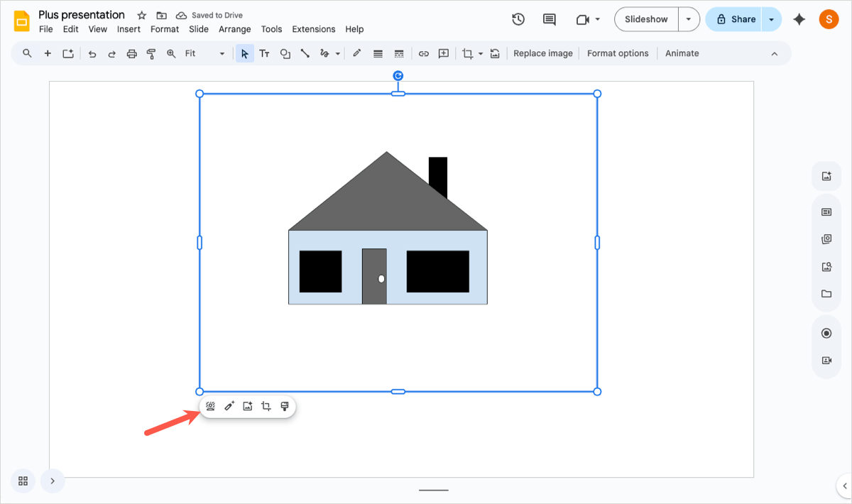Click the Replace image button
The width and height of the screenshot is (852, 504).
pyautogui.click(x=542, y=53)
